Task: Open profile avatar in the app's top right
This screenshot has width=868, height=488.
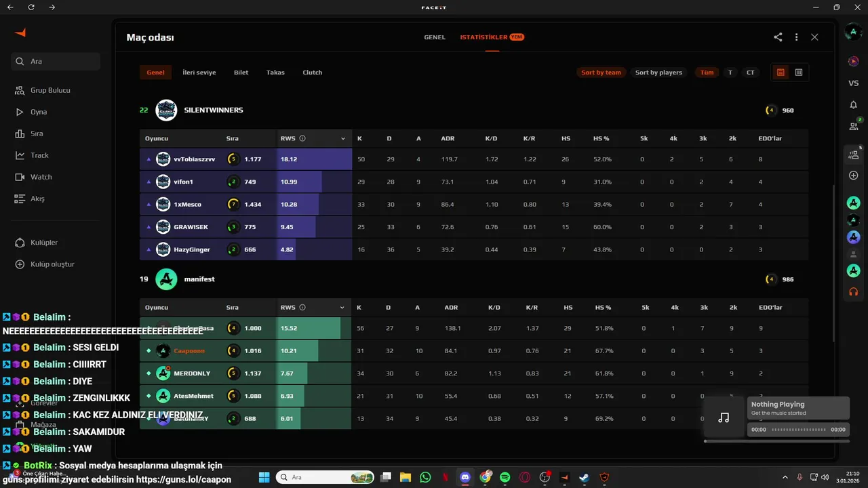Action: (x=854, y=32)
